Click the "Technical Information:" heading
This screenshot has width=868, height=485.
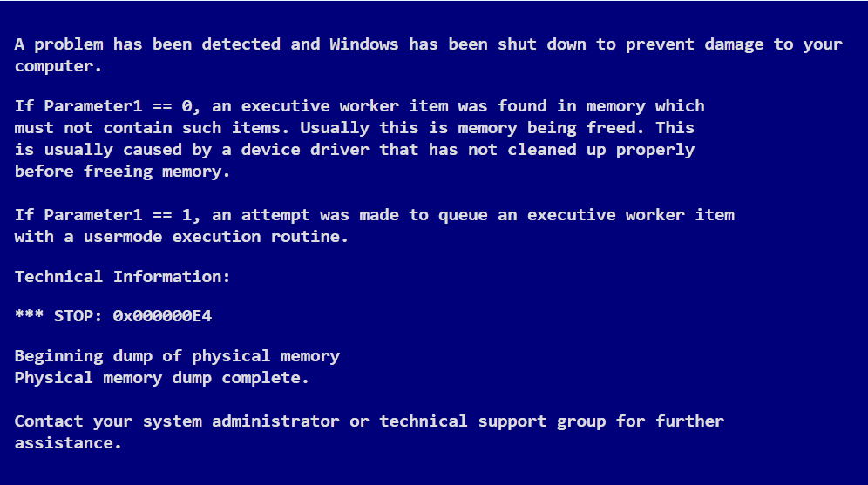coord(123,277)
